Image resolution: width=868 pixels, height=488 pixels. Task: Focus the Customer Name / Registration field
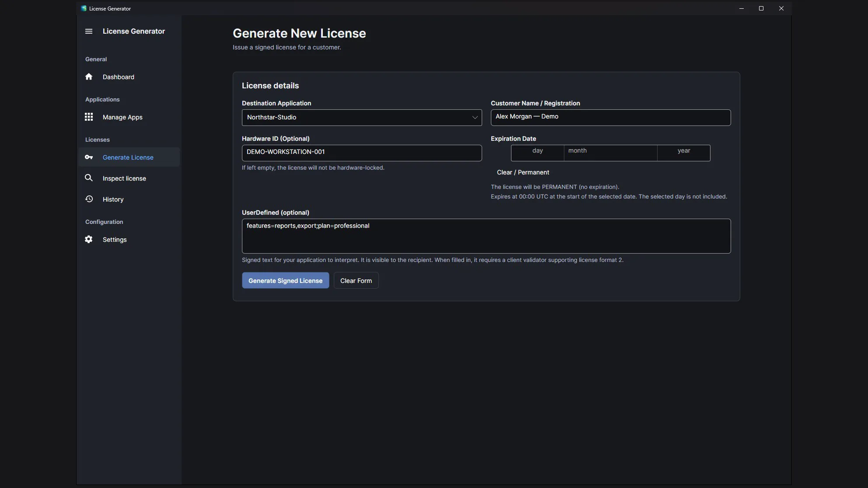[x=611, y=118]
